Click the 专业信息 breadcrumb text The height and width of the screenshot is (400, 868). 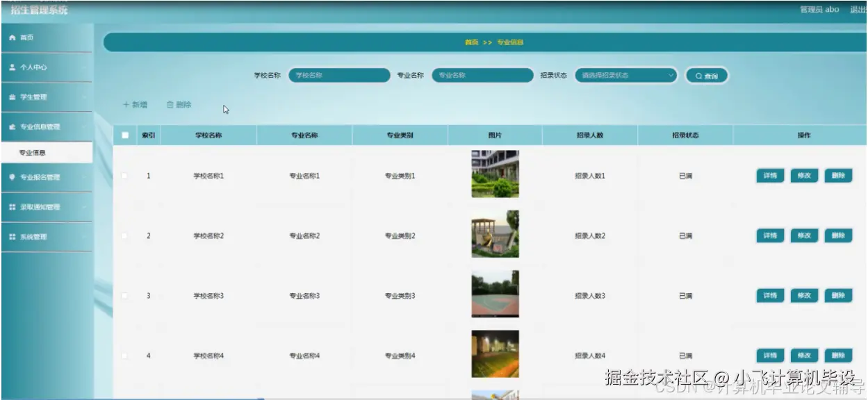click(x=510, y=42)
